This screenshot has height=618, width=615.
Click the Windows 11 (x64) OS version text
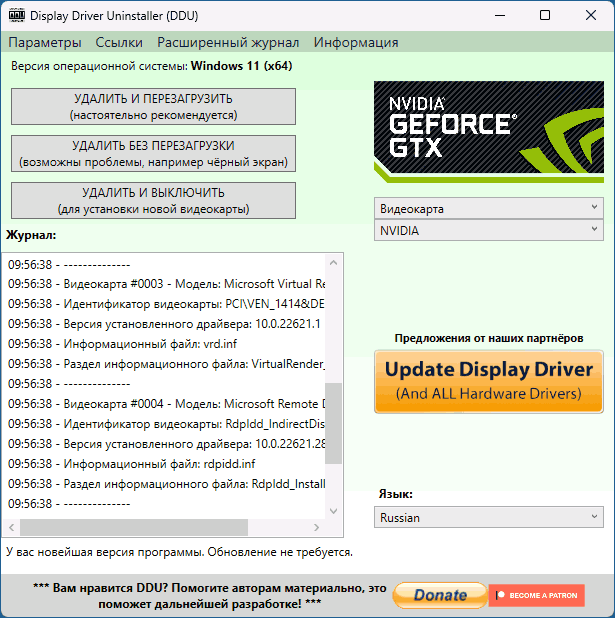point(241,66)
